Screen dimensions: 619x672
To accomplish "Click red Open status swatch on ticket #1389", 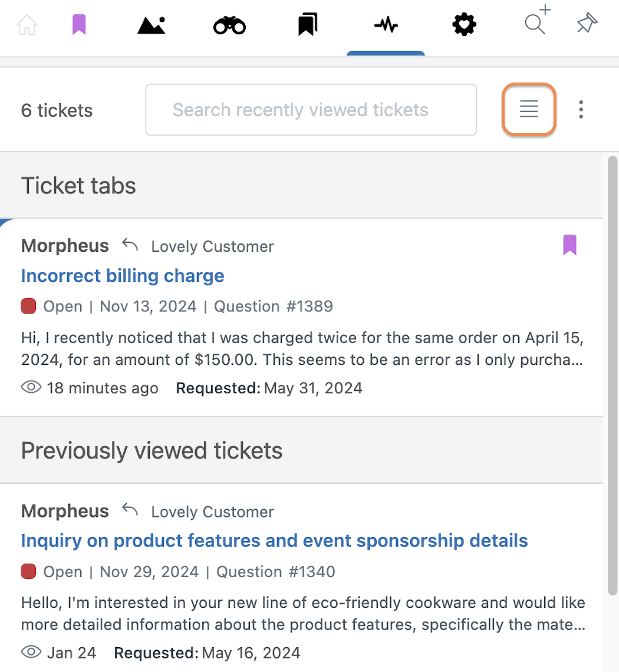I will [x=28, y=307].
